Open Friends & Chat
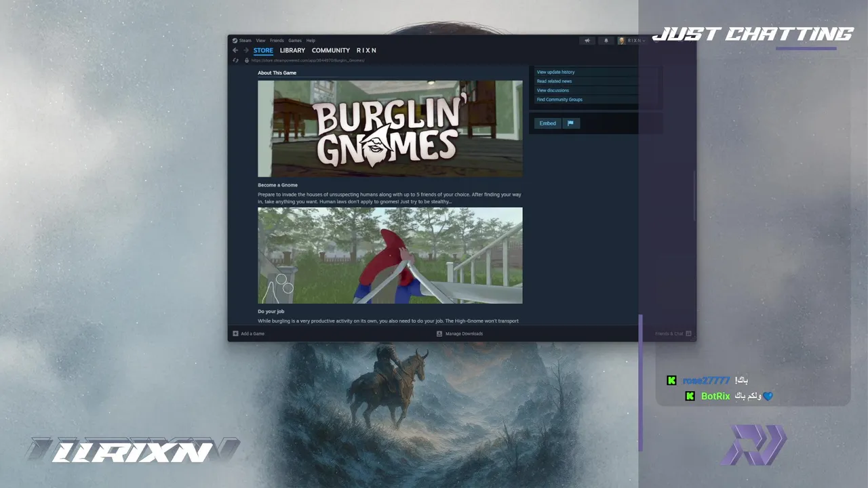This screenshot has width=868, height=488. 669,333
